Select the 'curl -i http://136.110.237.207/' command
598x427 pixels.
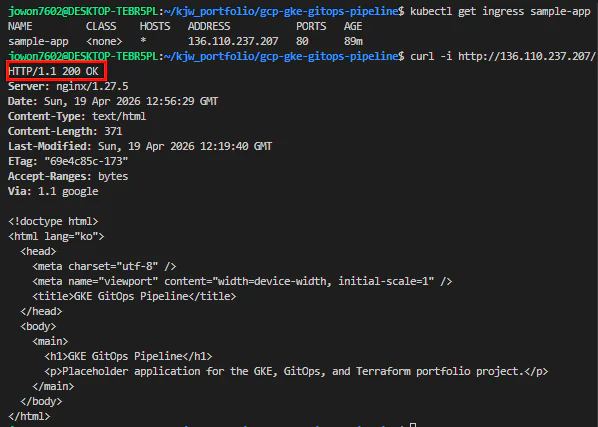click(x=502, y=56)
